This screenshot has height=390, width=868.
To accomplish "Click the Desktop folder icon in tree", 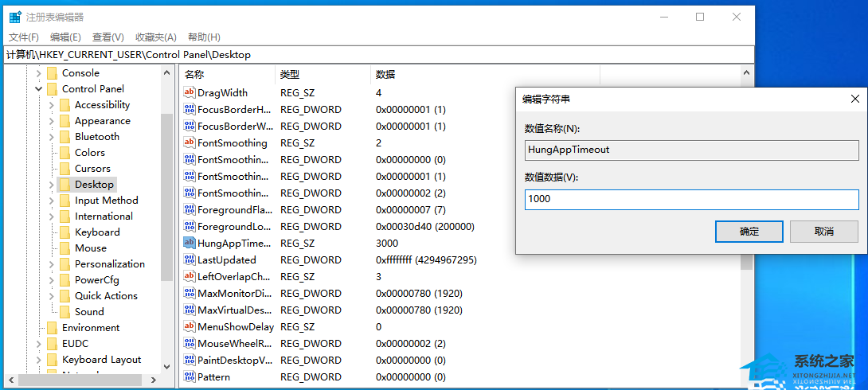I will pos(65,184).
